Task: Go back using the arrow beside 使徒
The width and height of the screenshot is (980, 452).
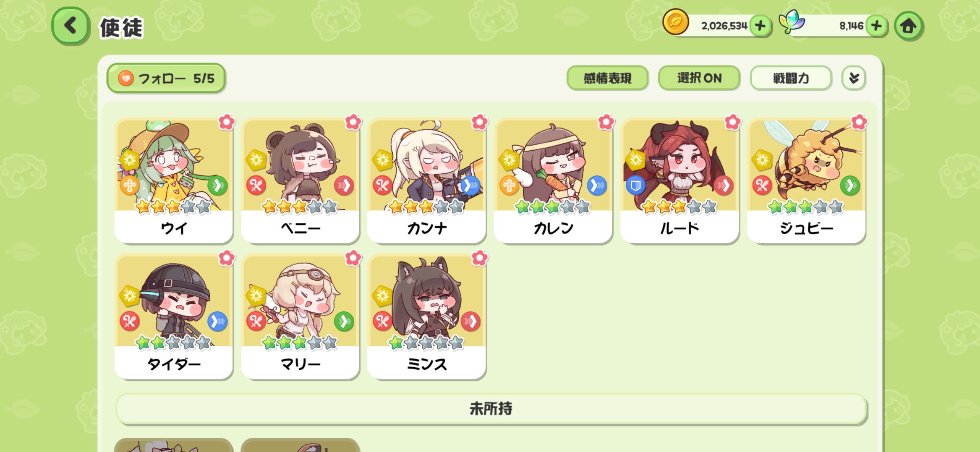Action: [71, 26]
